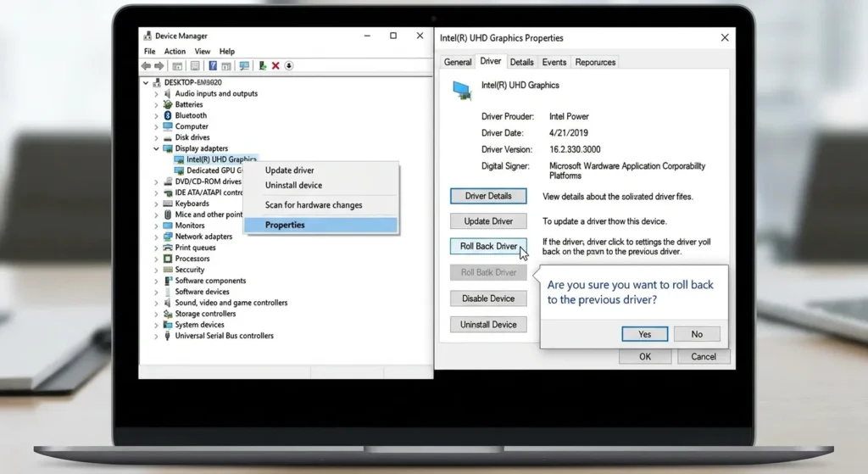Open the View menu in Device Manager
The height and width of the screenshot is (474, 868).
coord(202,51)
